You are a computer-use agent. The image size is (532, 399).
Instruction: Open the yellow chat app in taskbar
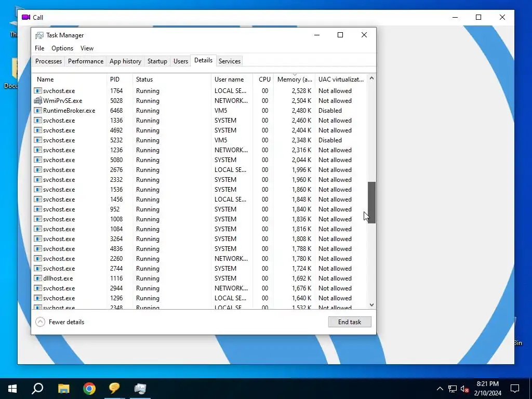[114, 389]
